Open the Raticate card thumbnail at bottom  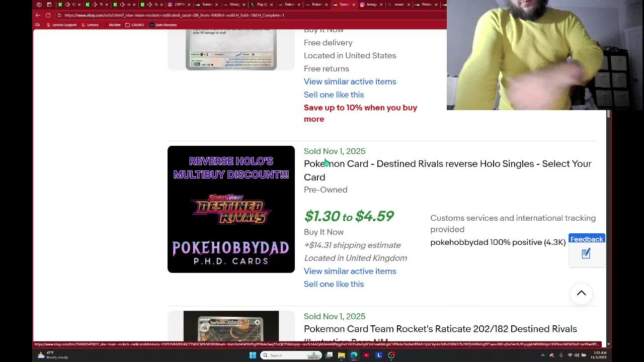pyautogui.click(x=231, y=327)
